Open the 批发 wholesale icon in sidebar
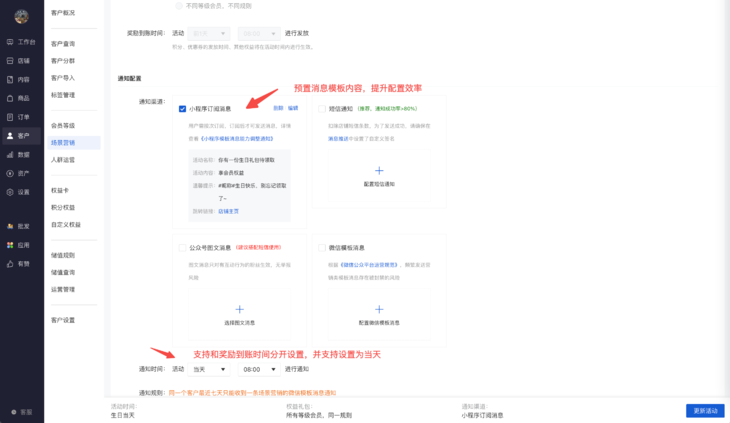 click(10, 226)
